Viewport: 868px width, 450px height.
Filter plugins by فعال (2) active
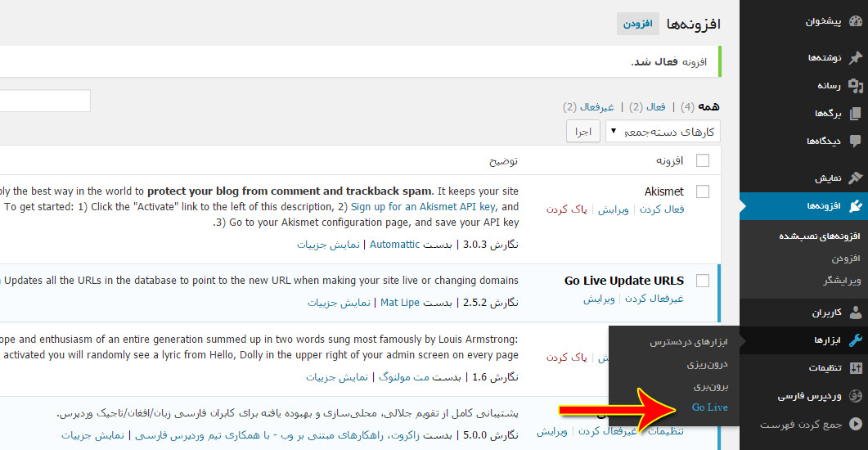pos(647,107)
